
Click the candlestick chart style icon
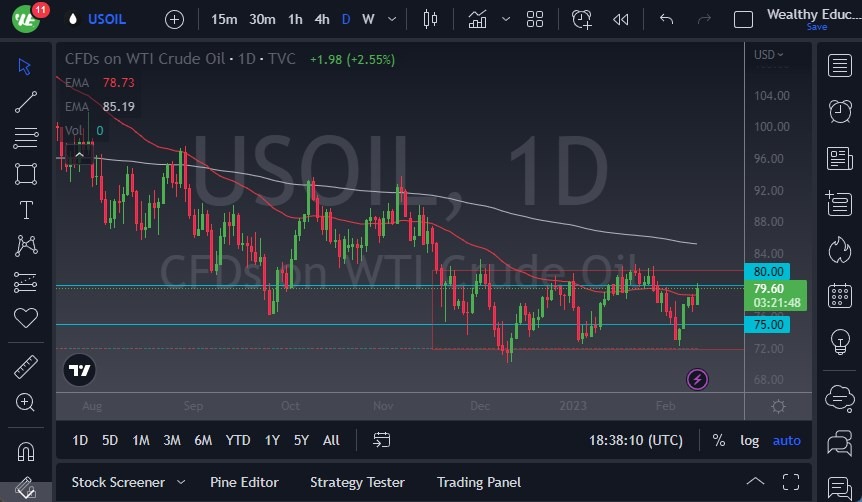click(x=431, y=19)
